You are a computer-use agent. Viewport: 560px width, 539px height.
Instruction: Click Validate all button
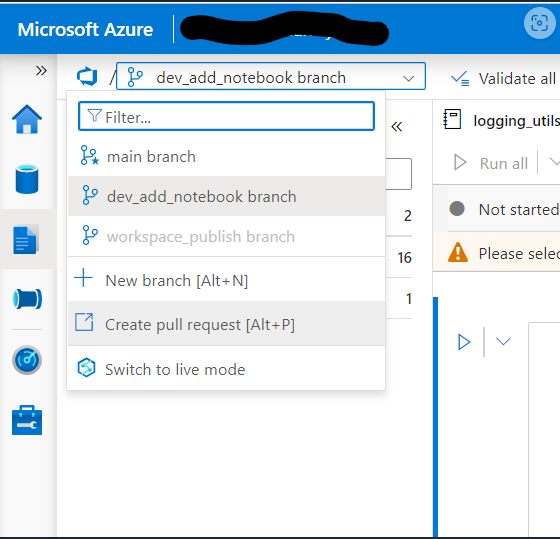503,78
